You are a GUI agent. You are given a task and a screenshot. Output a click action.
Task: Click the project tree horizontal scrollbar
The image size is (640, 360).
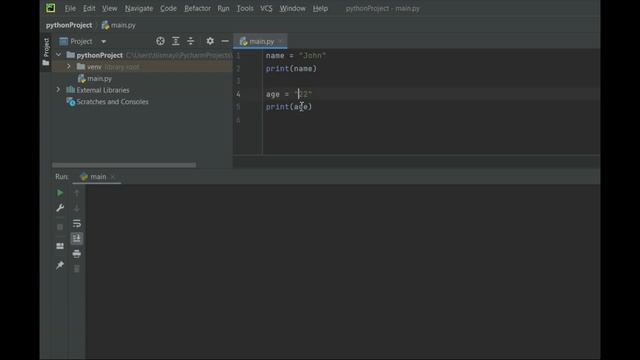coord(124,165)
